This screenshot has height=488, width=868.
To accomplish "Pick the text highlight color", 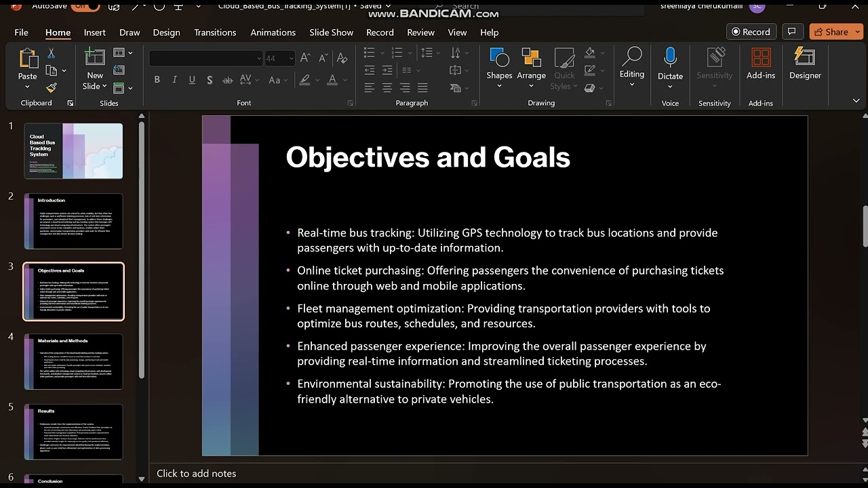I will click(304, 80).
